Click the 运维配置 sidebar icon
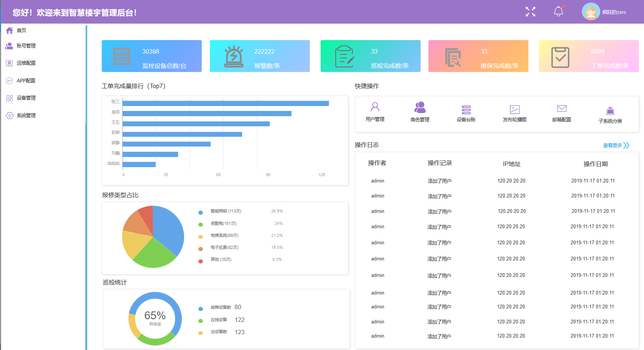 (x=9, y=63)
